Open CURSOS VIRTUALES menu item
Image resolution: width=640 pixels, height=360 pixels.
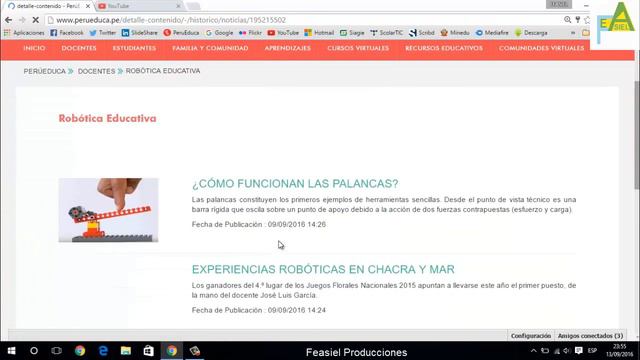click(358, 48)
